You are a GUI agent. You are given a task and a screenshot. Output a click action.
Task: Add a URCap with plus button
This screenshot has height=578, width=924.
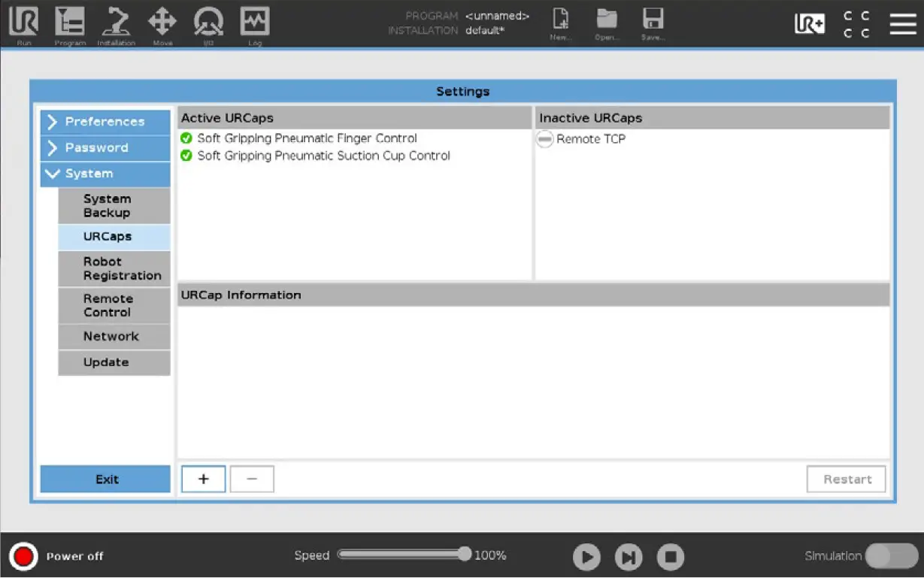204,480
